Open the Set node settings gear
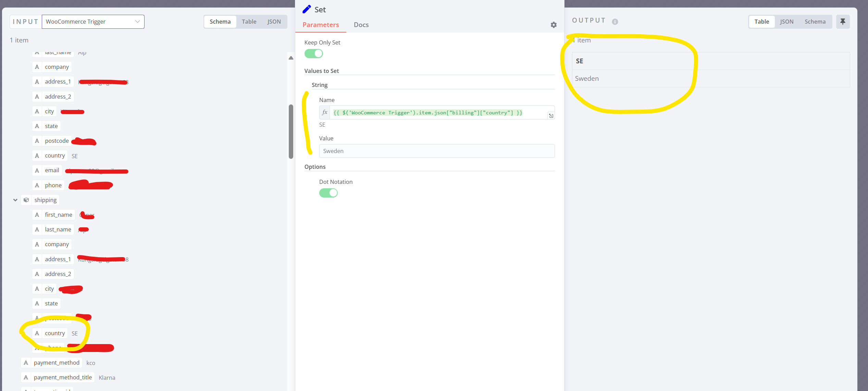 (x=554, y=25)
